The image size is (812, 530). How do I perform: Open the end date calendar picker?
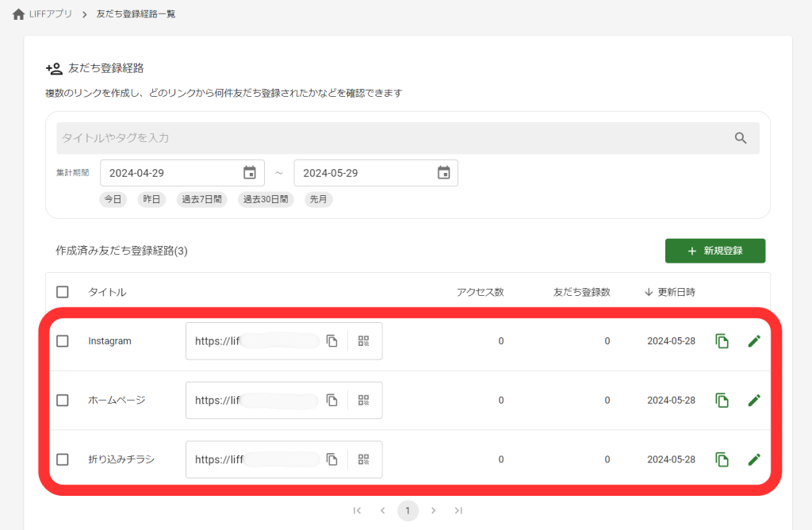[444, 172]
